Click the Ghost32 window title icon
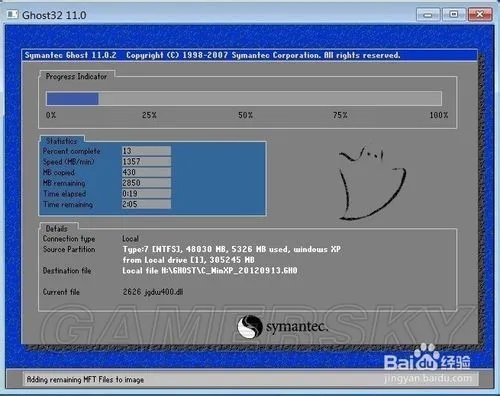This screenshot has height=396, width=500. pos(13,15)
